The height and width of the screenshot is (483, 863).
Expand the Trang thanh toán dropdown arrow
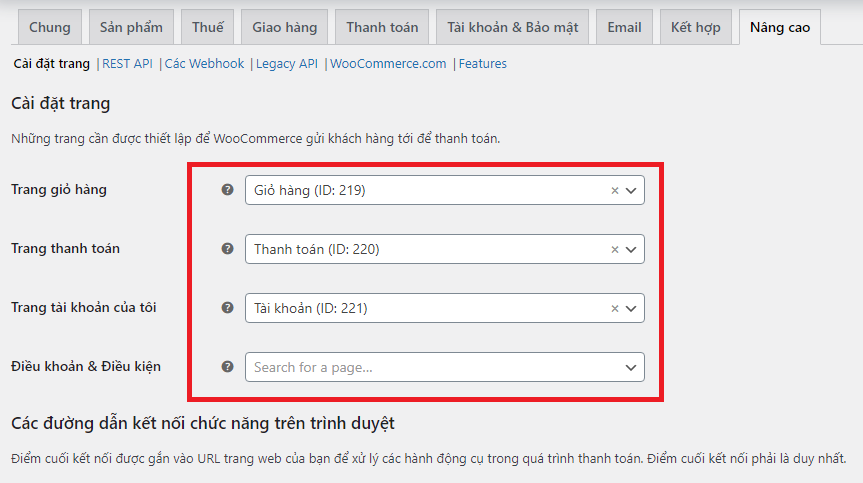631,249
